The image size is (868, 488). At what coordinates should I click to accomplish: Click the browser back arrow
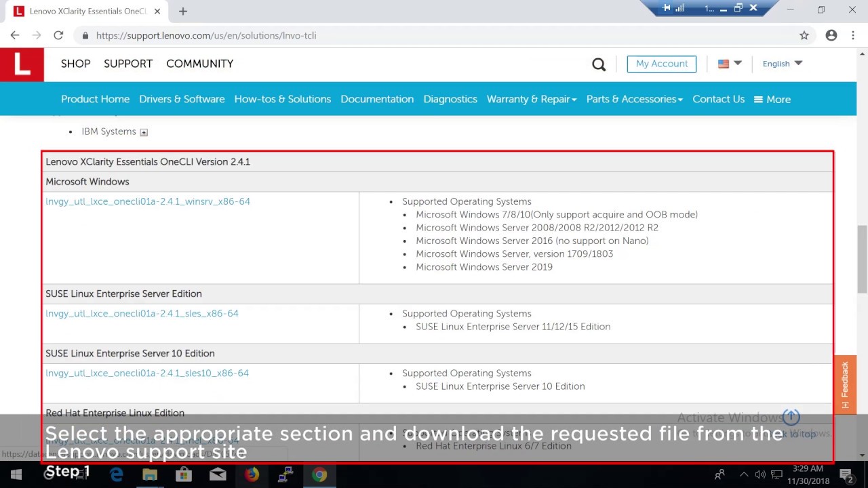(x=15, y=35)
